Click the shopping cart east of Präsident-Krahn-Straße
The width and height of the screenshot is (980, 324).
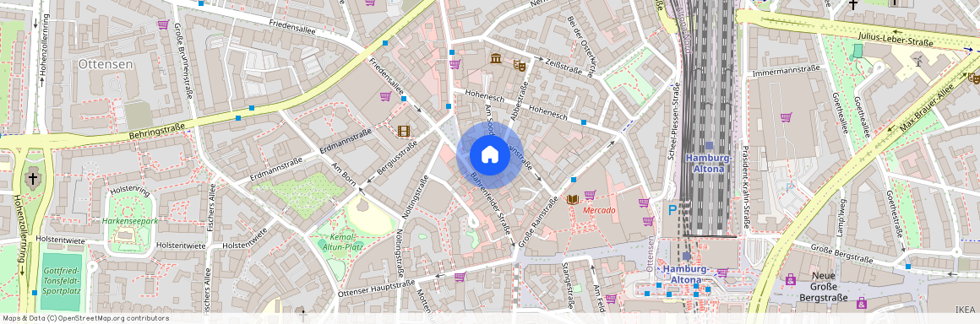pyautogui.click(x=786, y=116)
